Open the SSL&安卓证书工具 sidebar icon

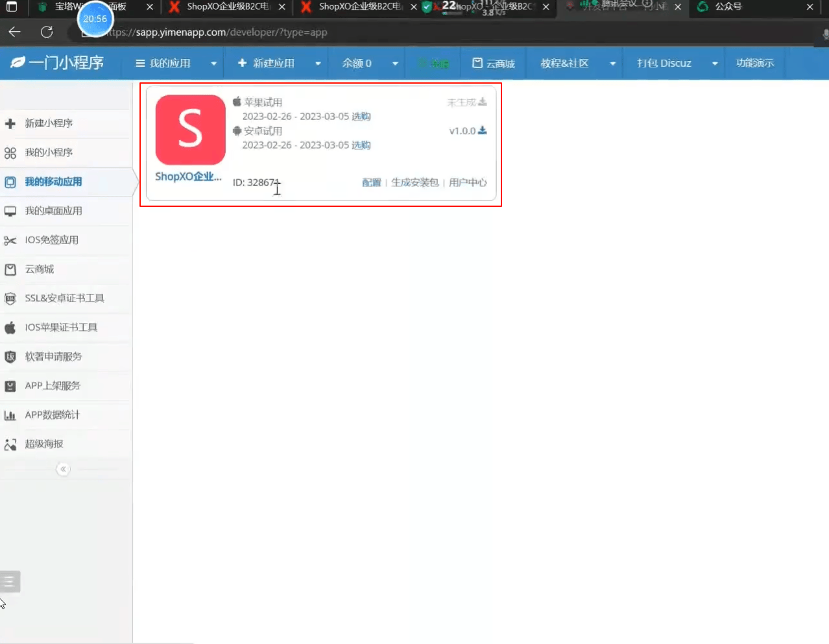(x=10, y=298)
